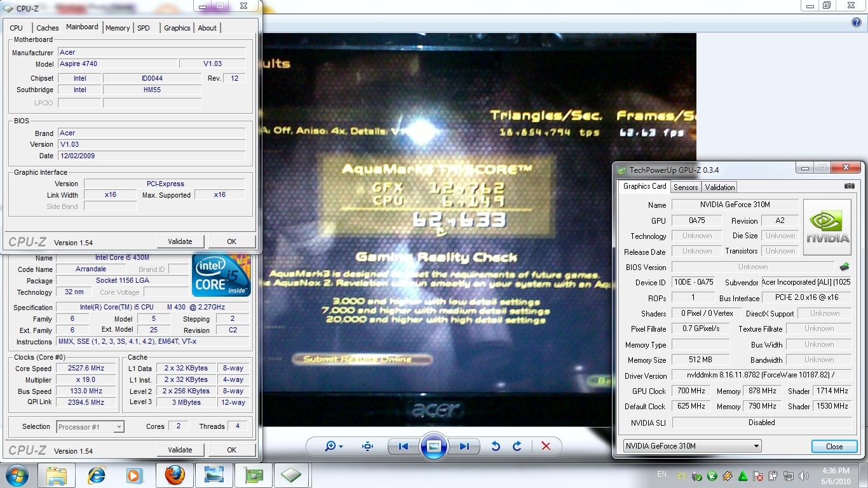
Task: Click OK in lower CPU-Z window
Action: coord(231,450)
